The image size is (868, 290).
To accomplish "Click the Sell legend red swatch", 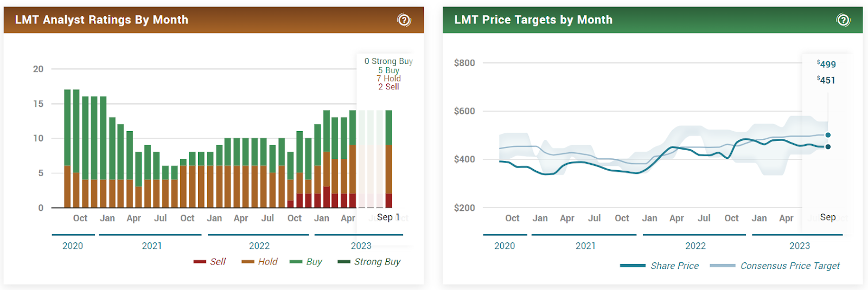I will click(x=200, y=262).
